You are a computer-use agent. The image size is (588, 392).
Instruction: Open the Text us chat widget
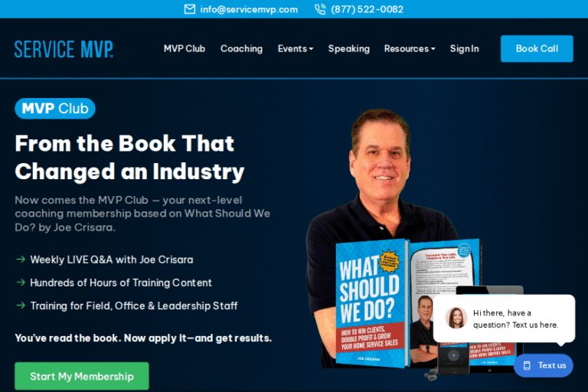tap(544, 365)
